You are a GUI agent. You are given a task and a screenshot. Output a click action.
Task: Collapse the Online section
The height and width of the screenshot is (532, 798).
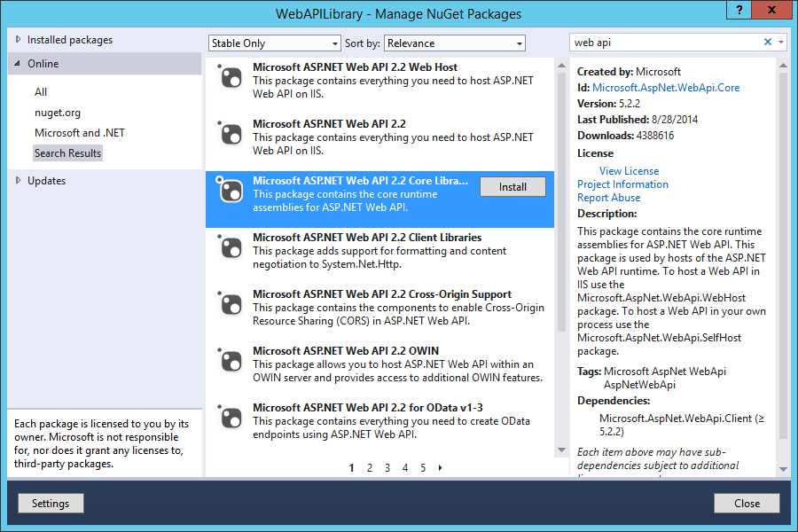tap(18, 64)
